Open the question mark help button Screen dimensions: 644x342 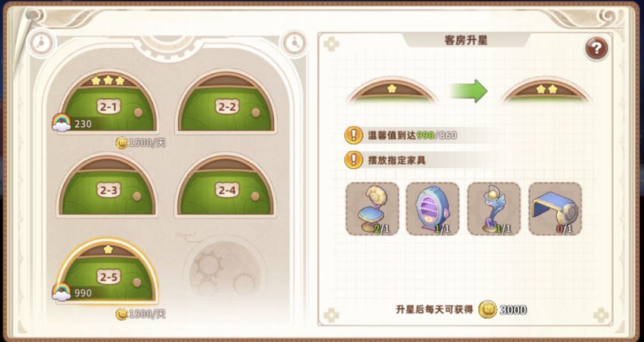(596, 49)
